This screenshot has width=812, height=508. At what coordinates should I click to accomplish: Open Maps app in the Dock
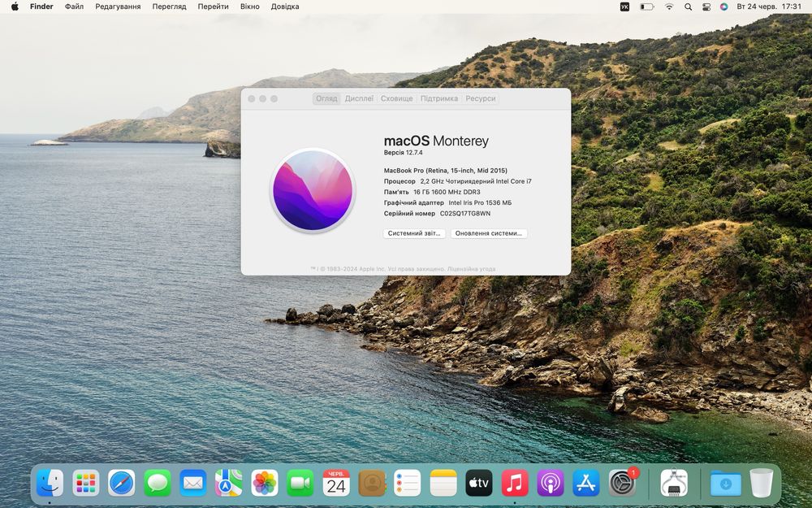point(228,483)
